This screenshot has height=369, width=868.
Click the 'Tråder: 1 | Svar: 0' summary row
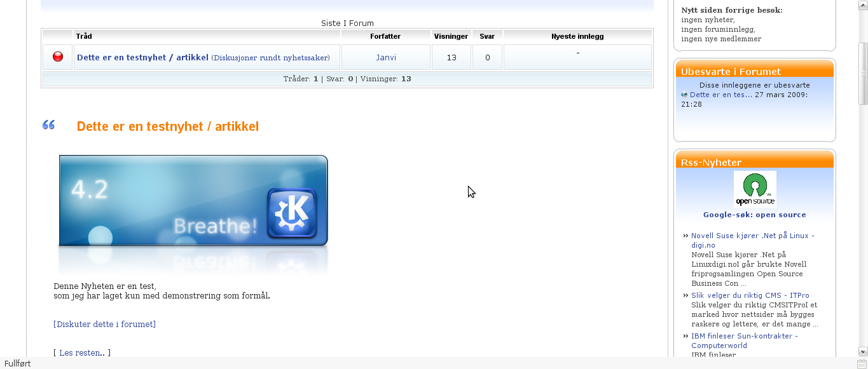click(347, 79)
